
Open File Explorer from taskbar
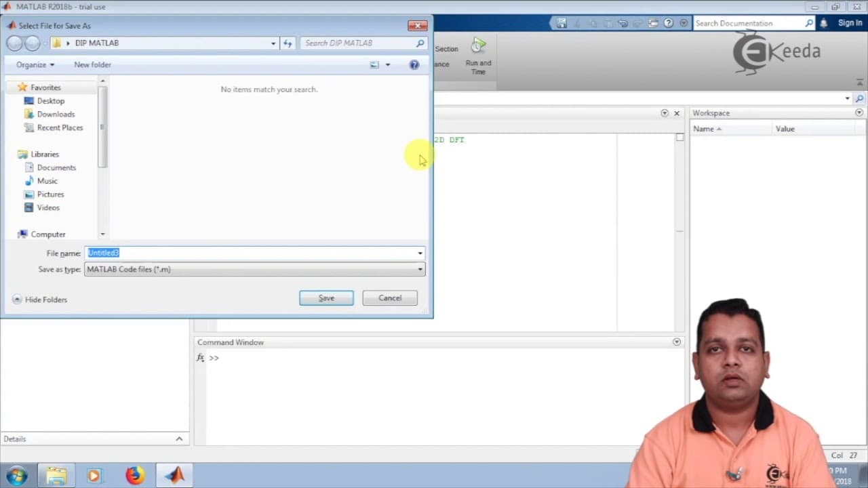click(x=56, y=476)
